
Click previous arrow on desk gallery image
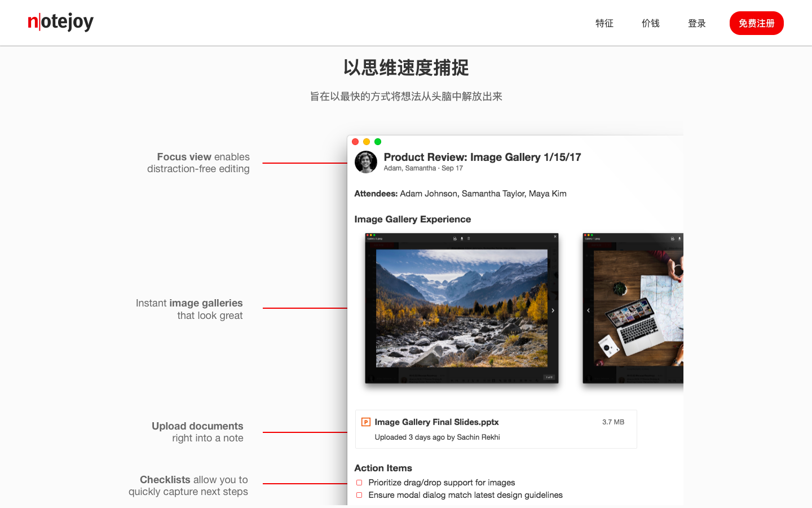[588, 310]
